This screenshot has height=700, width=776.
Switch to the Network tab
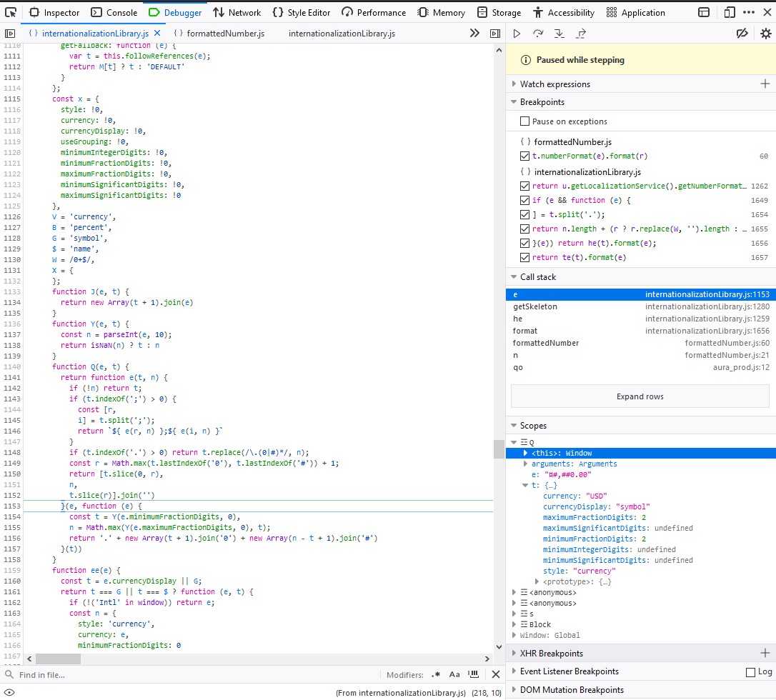[x=237, y=12]
